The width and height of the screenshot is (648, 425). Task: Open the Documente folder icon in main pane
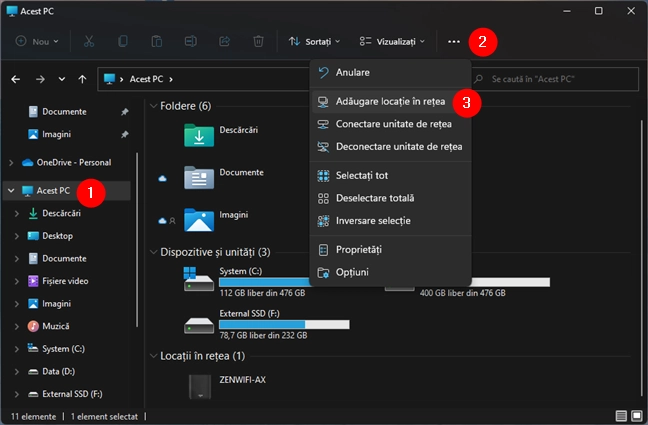[199, 177]
